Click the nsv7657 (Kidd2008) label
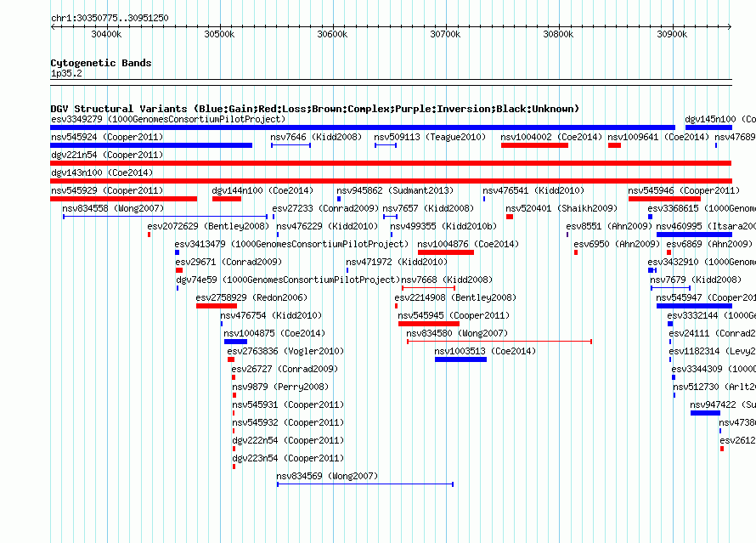This screenshot has width=756, height=543. [428, 208]
